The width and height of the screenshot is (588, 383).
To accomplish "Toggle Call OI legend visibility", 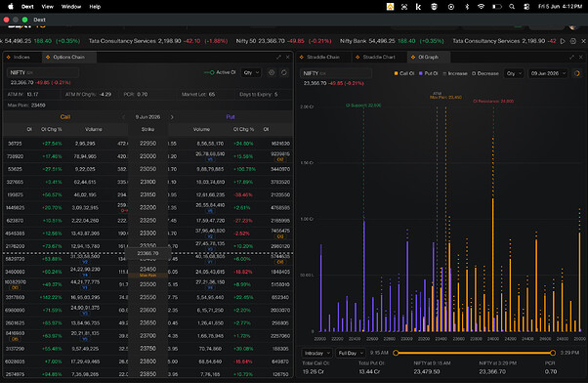I will click(x=403, y=73).
